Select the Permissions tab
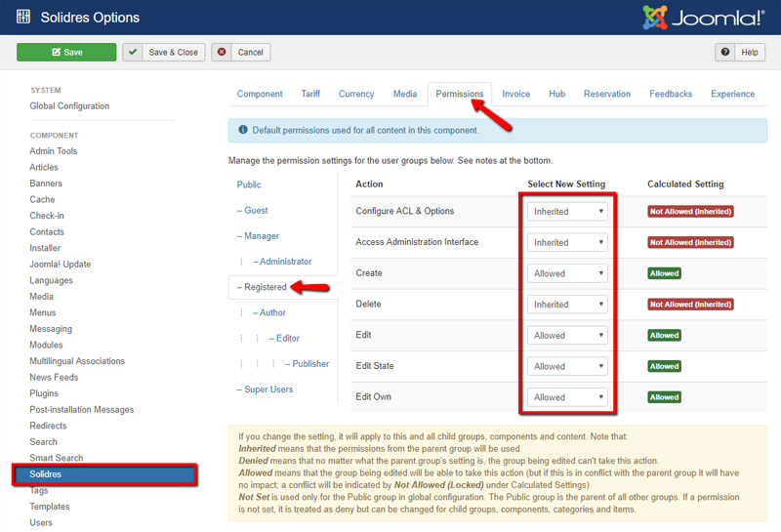Viewport: 781px width, 532px height. coord(459,94)
